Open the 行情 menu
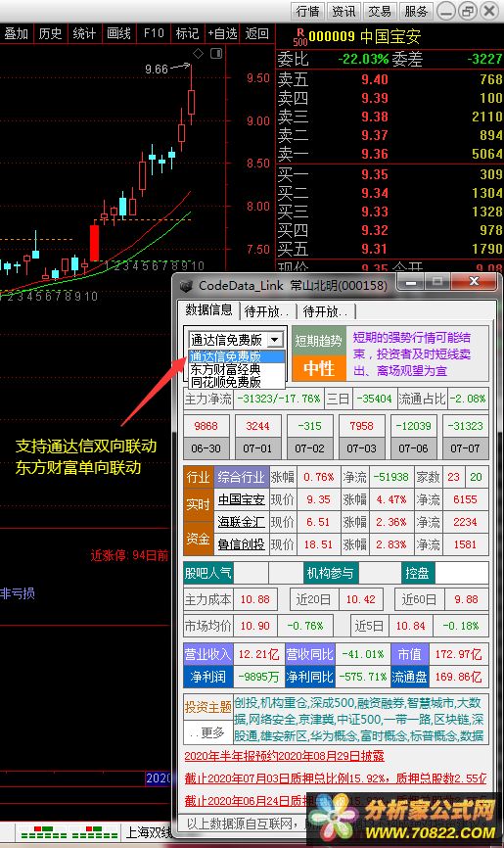Screen dimensions: 504x848 (x=308, y=11)
